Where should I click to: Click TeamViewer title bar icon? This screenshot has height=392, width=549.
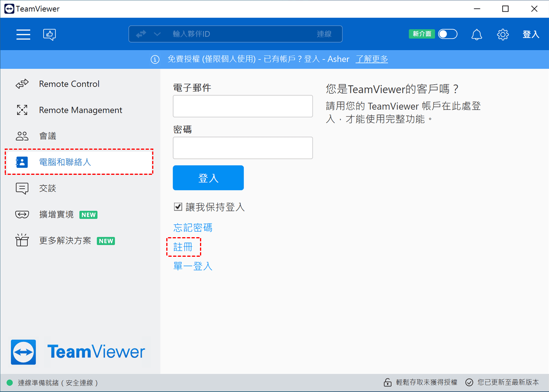pyautogui.click(x=9, y=9)
